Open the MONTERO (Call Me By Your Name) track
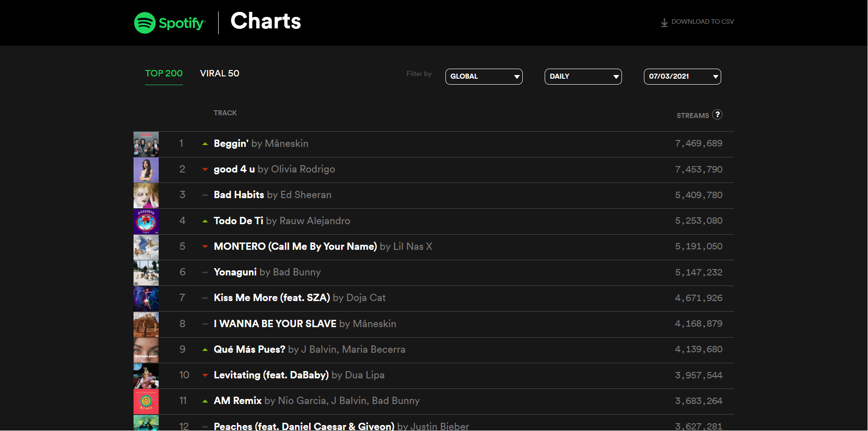Screen dimensions: 868x431 click(295, 247)
